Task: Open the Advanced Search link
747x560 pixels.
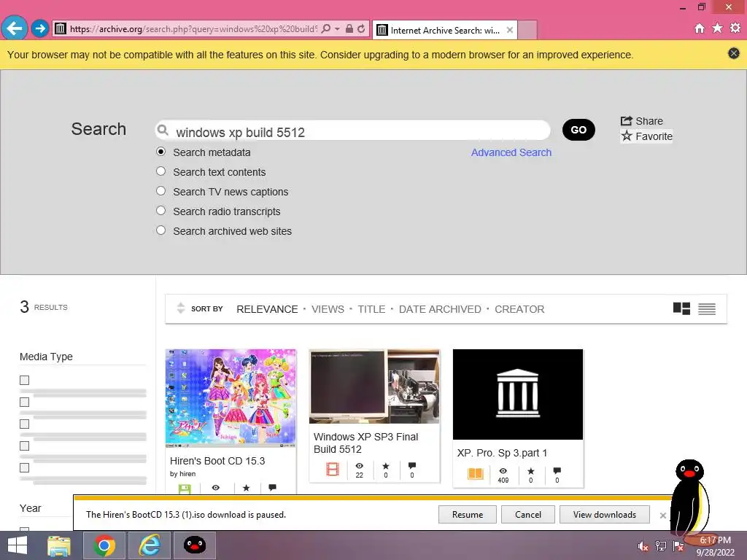Action: pyautogui.click(x=511, y=152)
